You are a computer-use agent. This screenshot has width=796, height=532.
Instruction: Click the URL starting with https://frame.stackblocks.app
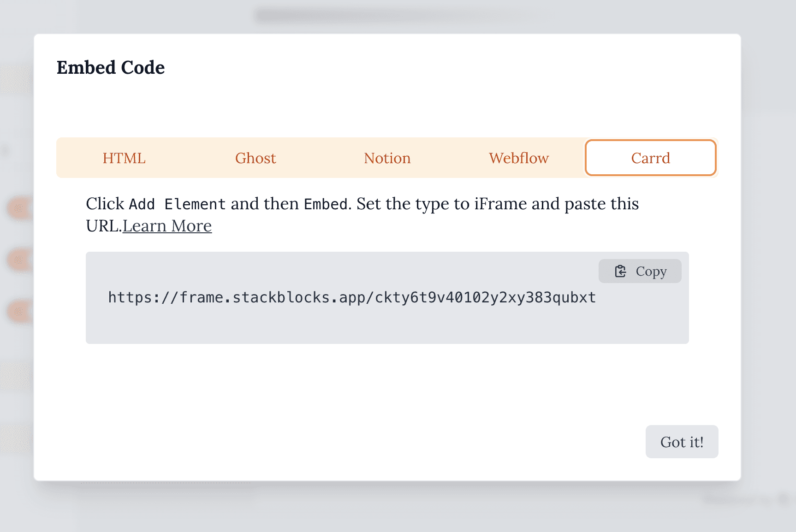click(x=351, y=297)
